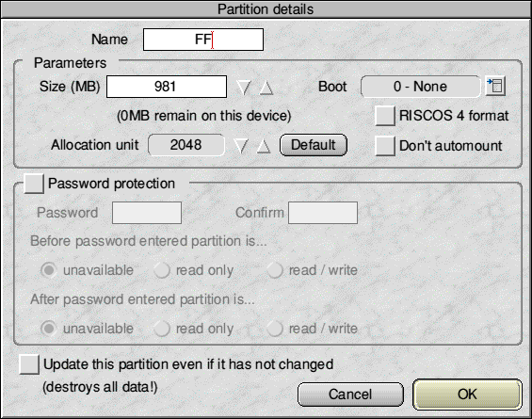The width and height of the screenshot is (532, 419).
Task: Click the Confirm password field
Action: coord(323,213)
